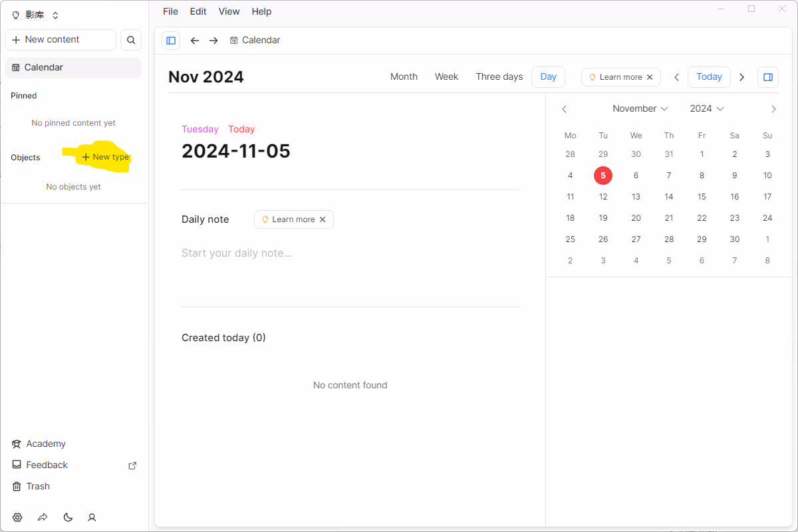Click the Today button
The width and height of the screenshot is (798, 532).
click(709, 77)
